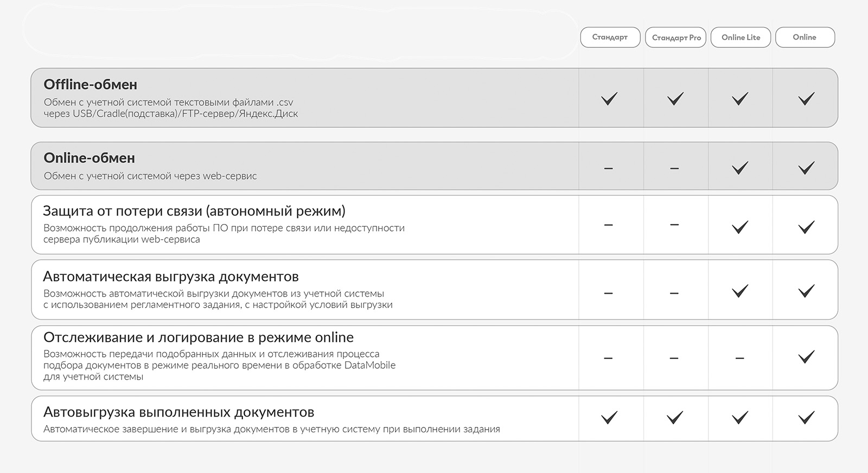868x473 pixels.
Task: Click Offline-обмен checkmark under Стандарт
Action: [609, 99]
